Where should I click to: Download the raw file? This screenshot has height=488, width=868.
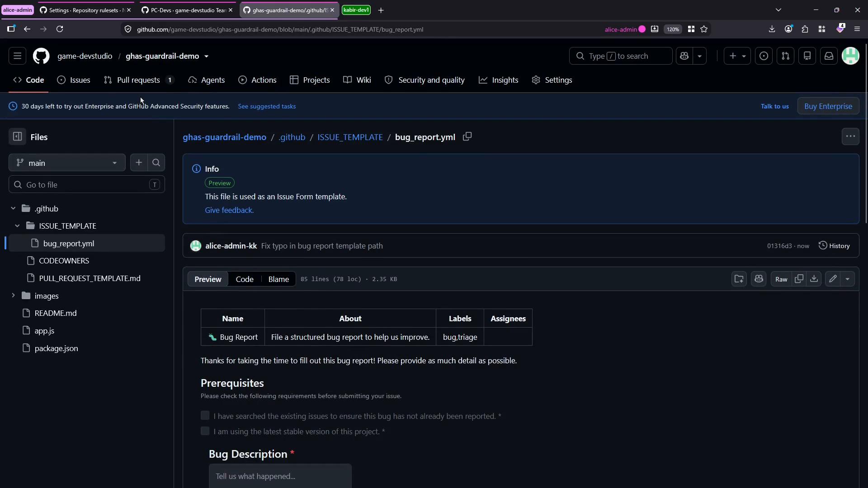pyautogui.click(x=814, y=279)
